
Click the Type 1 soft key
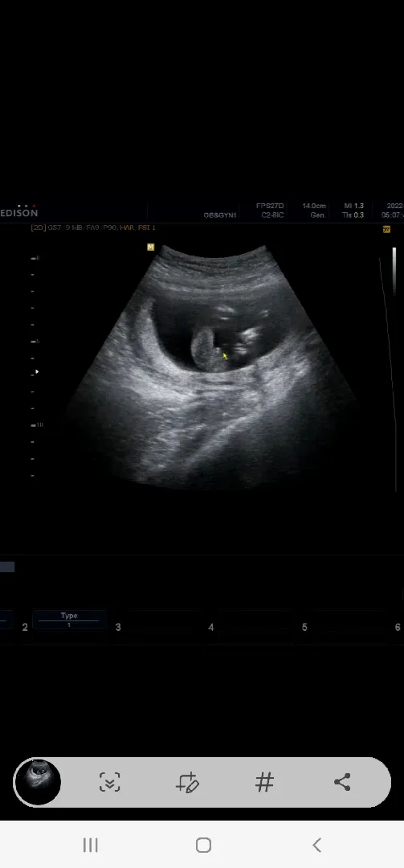click(x=69, y=620)
